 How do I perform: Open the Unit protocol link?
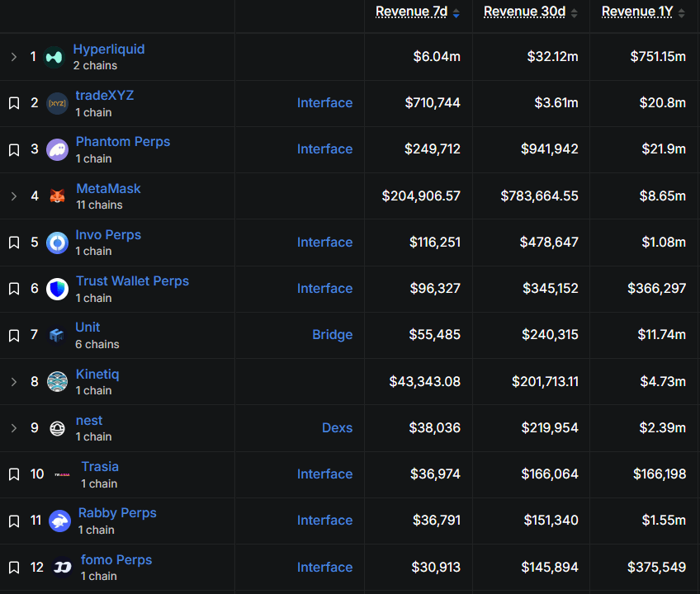87,328
